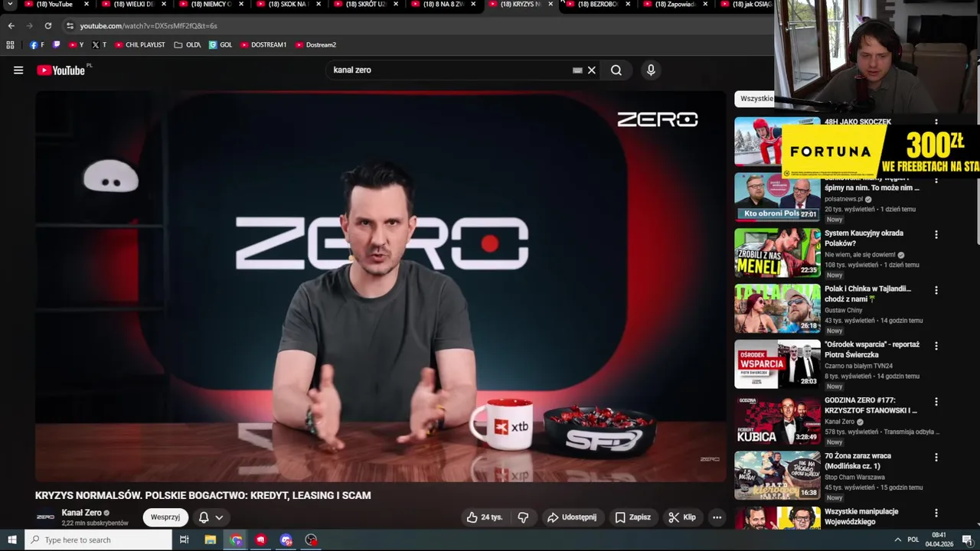This screenshot has height=551, width=980.
Task: Open options menu for 70 Żona zaraz wraca
Action: [936, 458]
